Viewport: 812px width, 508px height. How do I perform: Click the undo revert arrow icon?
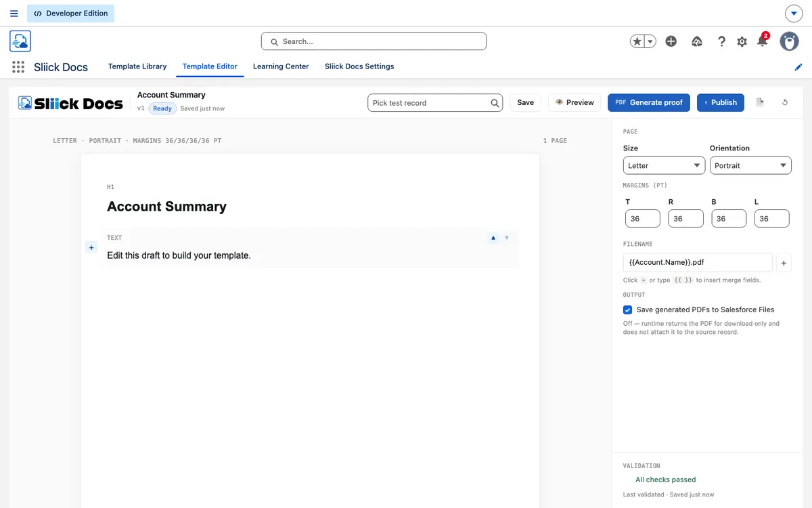click(785, 102)
